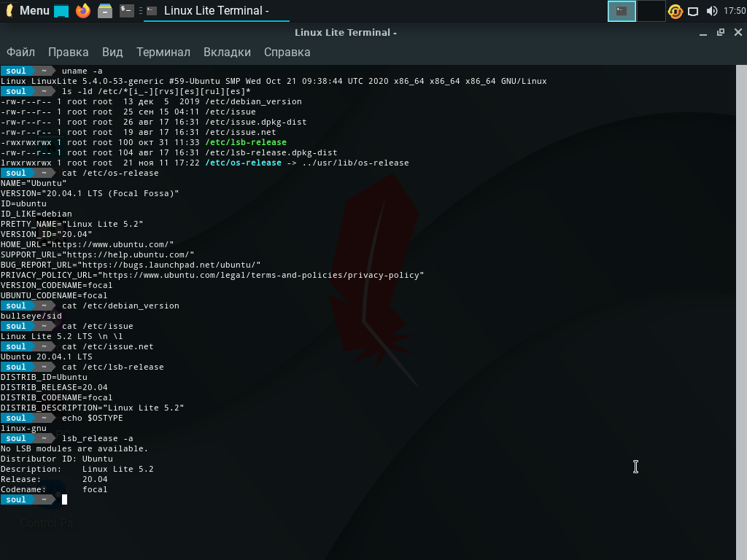The height and width of the screenshot is (560, 747).
Task: Open the Терминал menu
Action: pyautogui.click(x=163, y=52)
